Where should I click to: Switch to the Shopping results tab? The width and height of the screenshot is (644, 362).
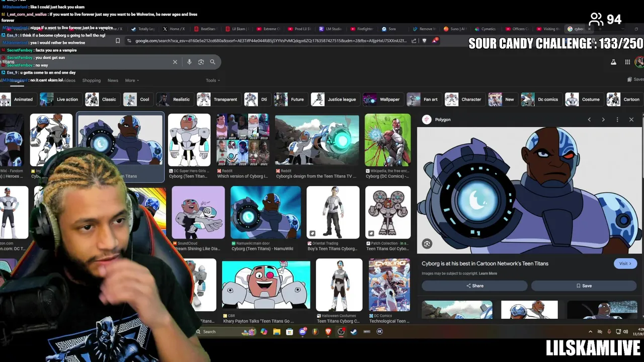tap(92, 80)
